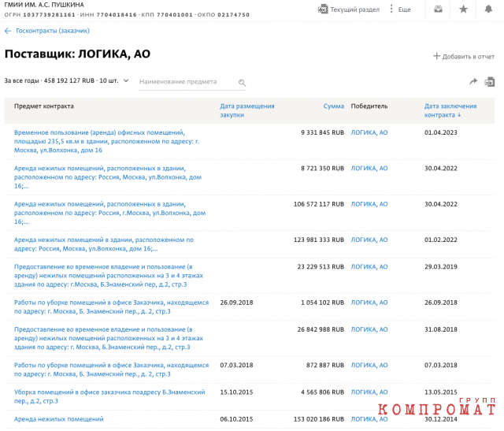The image size is (504, 431).
Task: Open contract Временное пользование (аренда) офисных помещений
Action: pyautogui.click(x=107, y=142)
